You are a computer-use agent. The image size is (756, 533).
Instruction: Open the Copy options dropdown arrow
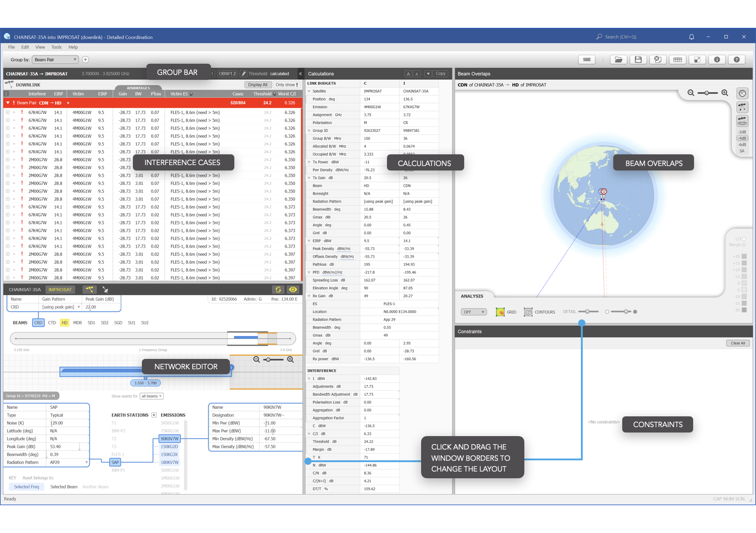[x=428, y=74]
